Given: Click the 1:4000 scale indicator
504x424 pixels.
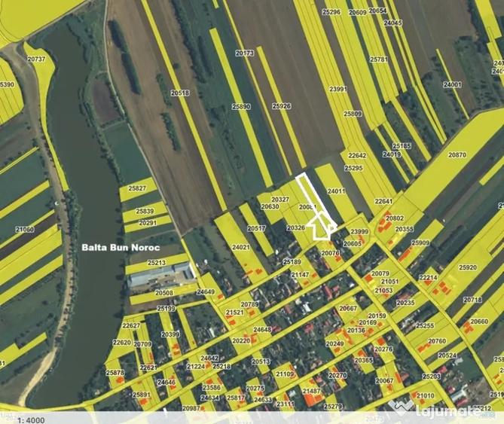Looking at the screenshot, I should click(x=32, y=420).
